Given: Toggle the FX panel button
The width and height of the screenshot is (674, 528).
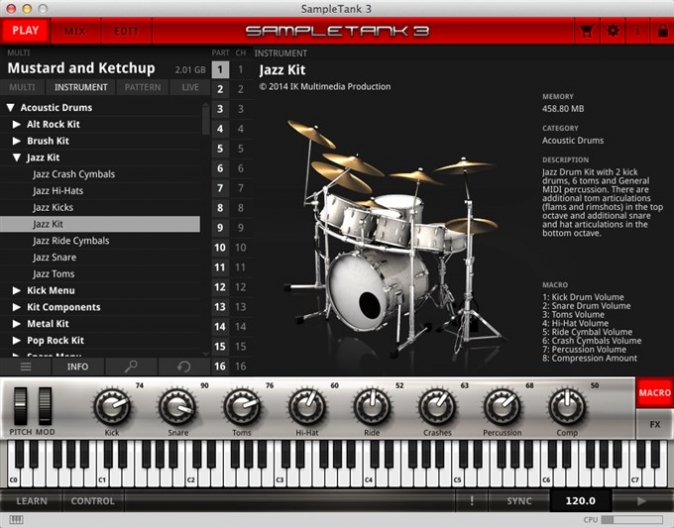Looking at the screenshot, I should [x=654, y=424].
